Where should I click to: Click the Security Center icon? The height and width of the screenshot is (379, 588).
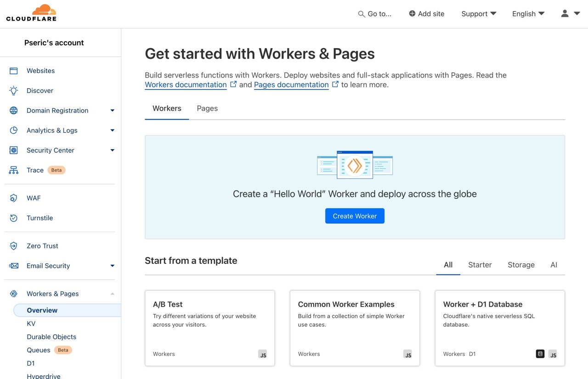pyautogui.click(x=14, y=150)
